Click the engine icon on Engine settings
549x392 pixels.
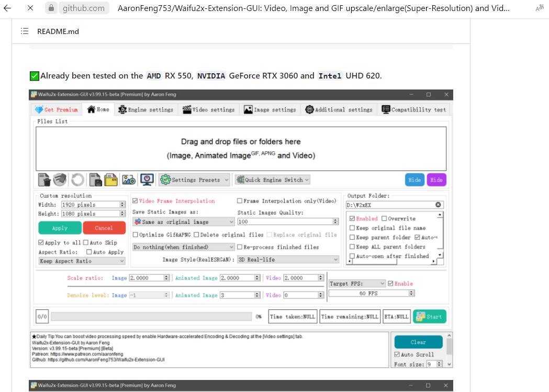pyautogui.click(x=122, y=109)
